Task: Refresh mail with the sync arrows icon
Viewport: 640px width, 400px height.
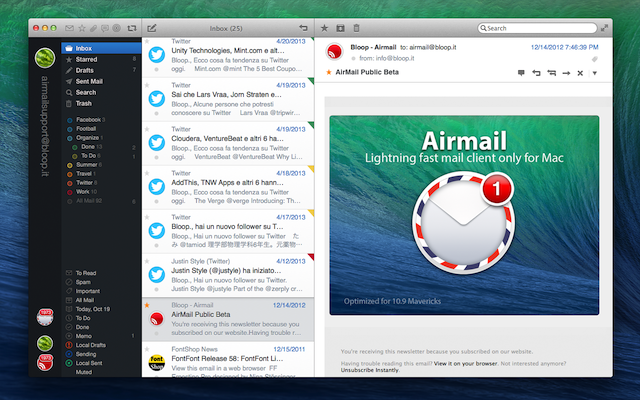Action: coord(131,28)
